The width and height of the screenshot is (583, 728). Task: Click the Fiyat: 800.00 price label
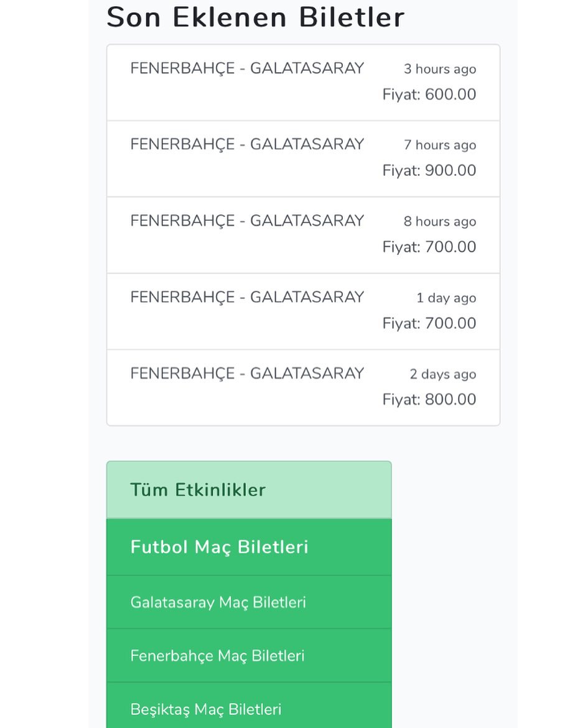click(429, 399)
